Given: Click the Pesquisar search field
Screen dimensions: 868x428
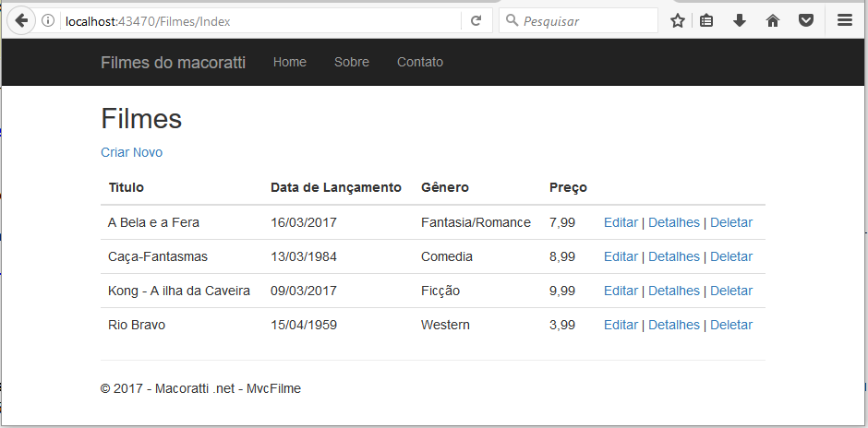Looking at the screenshot, I should tap(578, 21).
